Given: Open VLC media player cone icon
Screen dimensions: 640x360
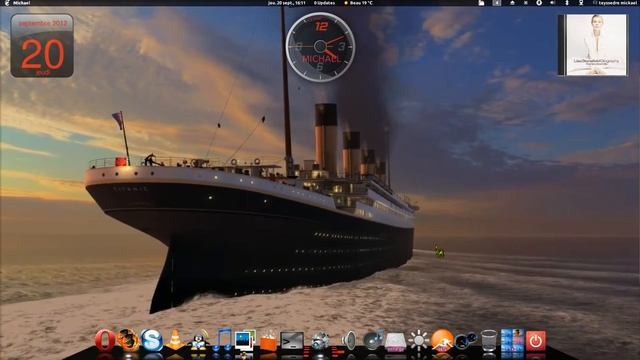Looking at the screenshot, I should coord(175,340).
